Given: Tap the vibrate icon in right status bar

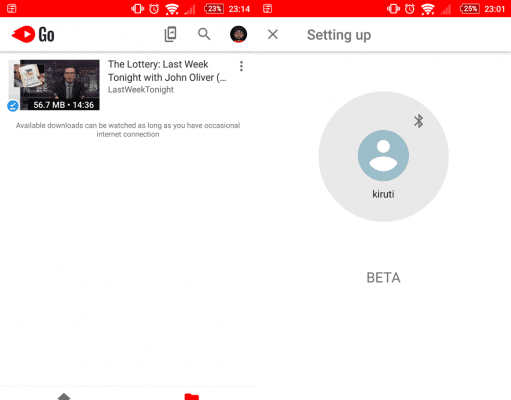Looking at the screenshot, I should pos(393,9).
